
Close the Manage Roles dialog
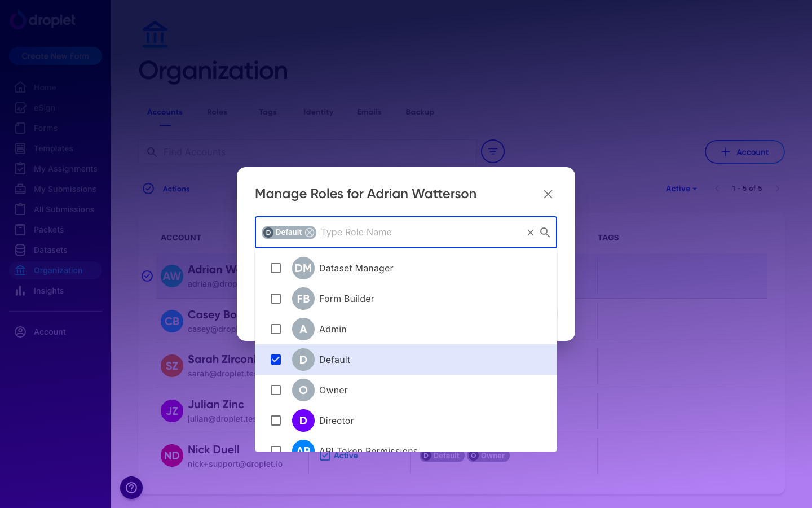pos(548,194)
